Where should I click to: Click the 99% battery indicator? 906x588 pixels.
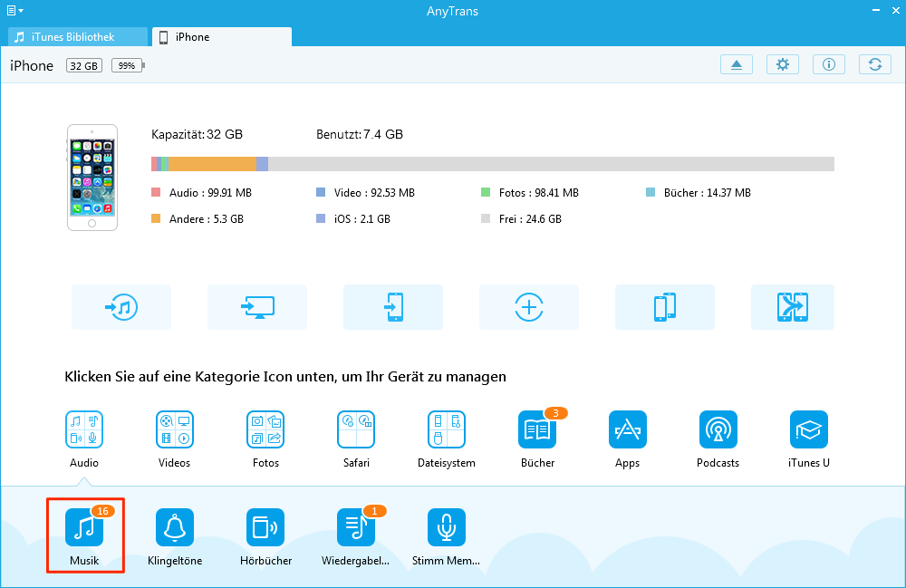(129, 65)
